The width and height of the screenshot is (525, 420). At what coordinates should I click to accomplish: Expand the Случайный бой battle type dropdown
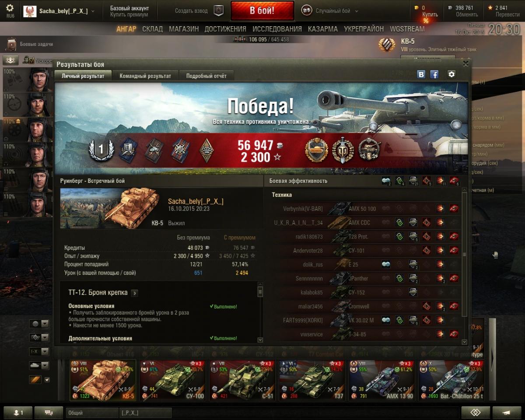(x=357, y=11)
